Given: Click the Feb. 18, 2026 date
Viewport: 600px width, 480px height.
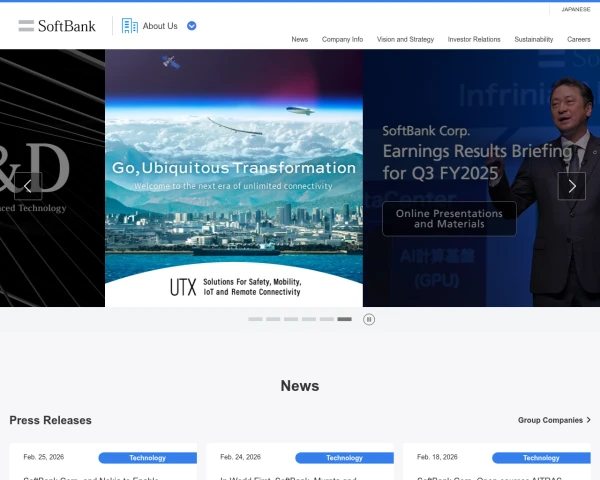Looking at the screenshot, I should [x=437, y=457].
